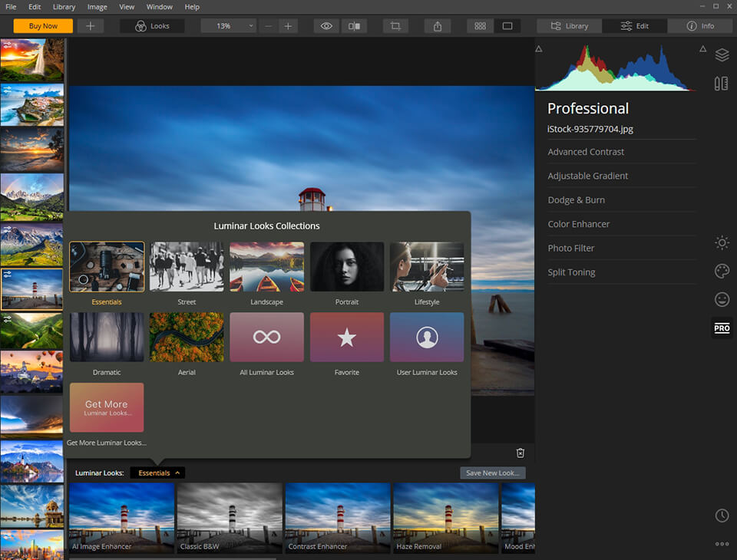
Task: Expand the Advanced Contrast tool
Action: (x=586, y=152)
